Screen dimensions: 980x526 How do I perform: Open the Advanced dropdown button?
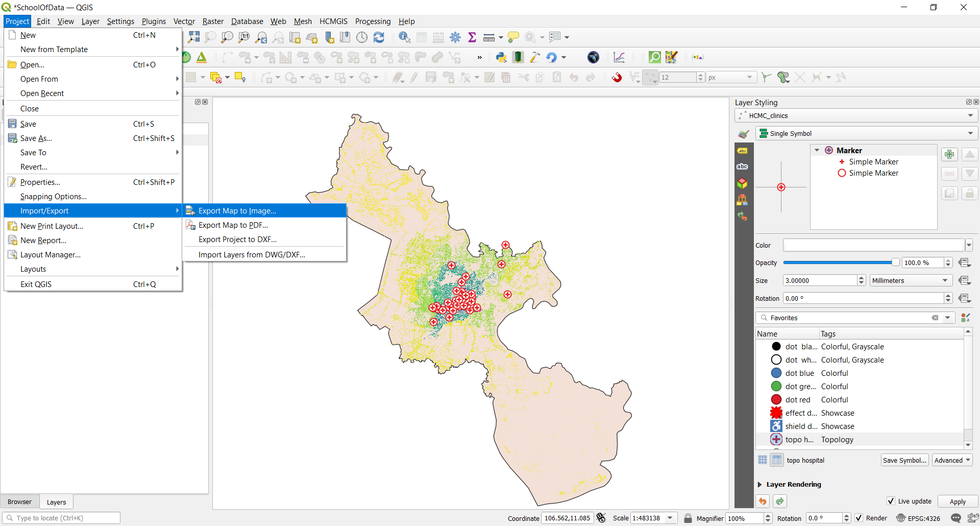pyautogui.click(x=952, y=460)
